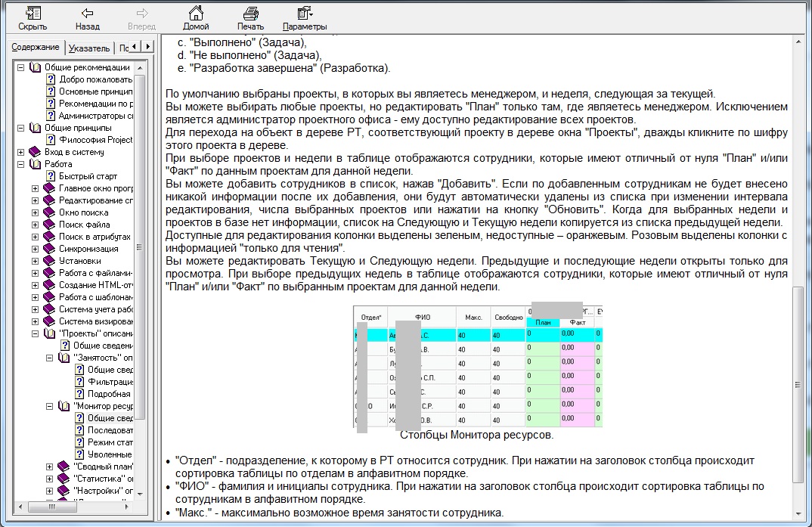
Task: Click the tree scrollbar right arrow
Action: click(126, 507)
